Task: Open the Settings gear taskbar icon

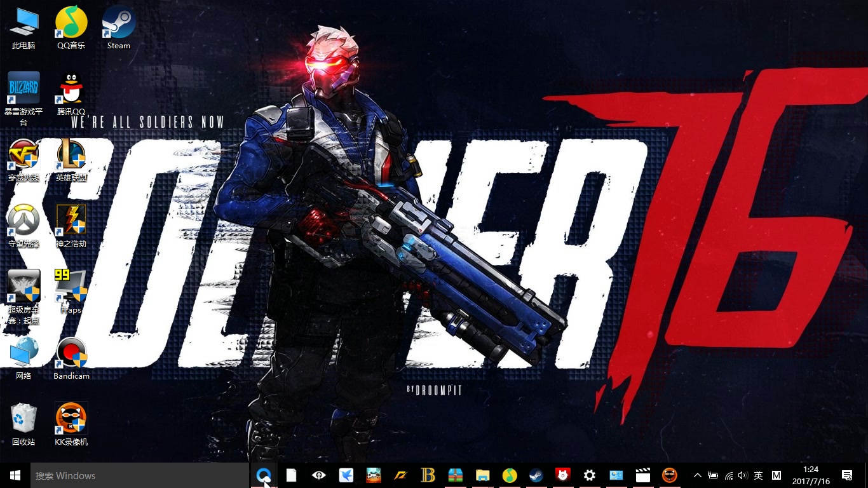Action: point(590,475)
